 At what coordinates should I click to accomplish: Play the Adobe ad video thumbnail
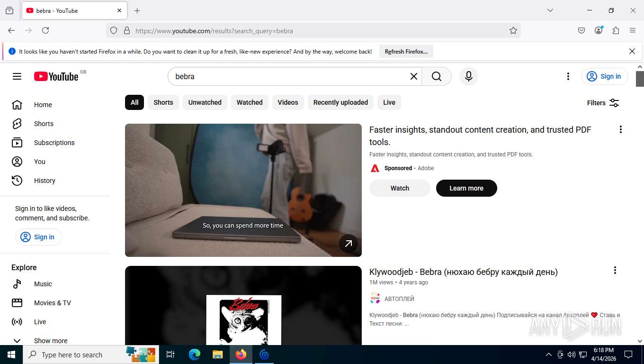243,190
